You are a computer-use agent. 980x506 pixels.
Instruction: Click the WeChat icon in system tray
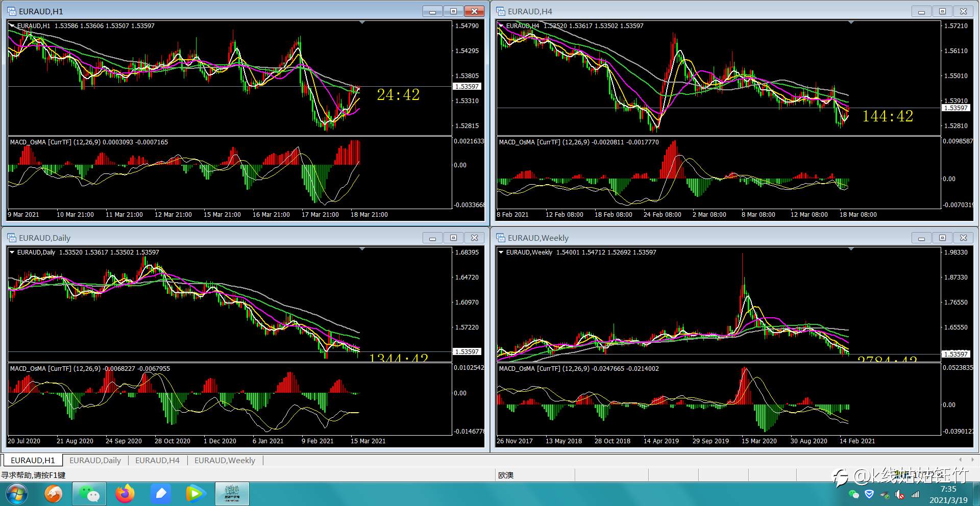tap(853, 494)
